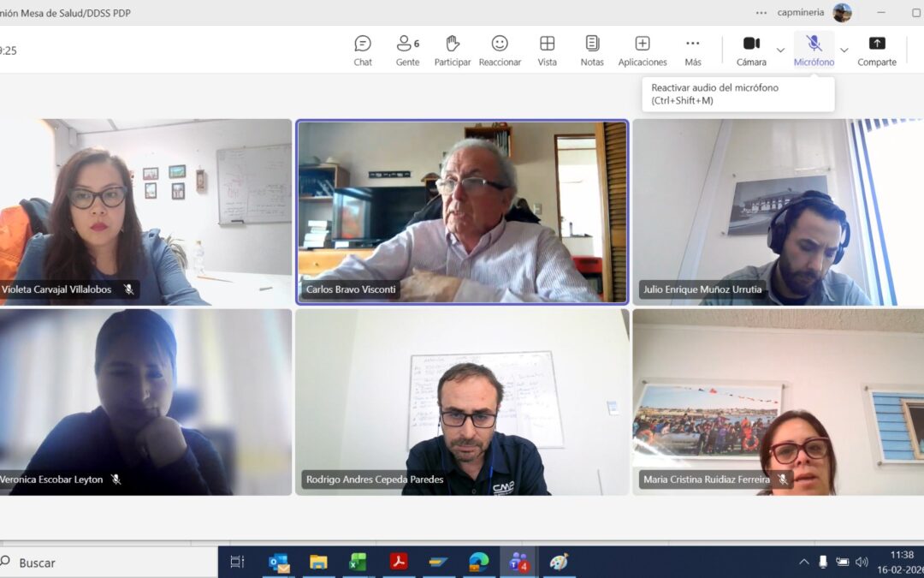Screen dimensions: 924x578
Task: Open Outlook from the taskbar
Action: 279,562
